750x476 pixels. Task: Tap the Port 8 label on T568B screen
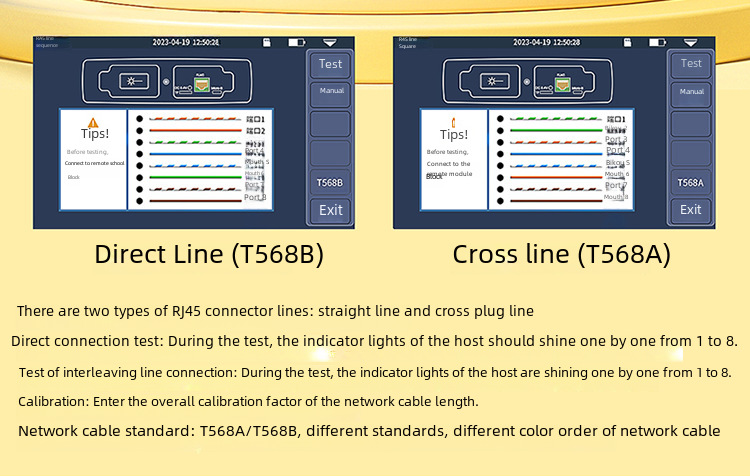pyautogui.click(x=255, y=197)
